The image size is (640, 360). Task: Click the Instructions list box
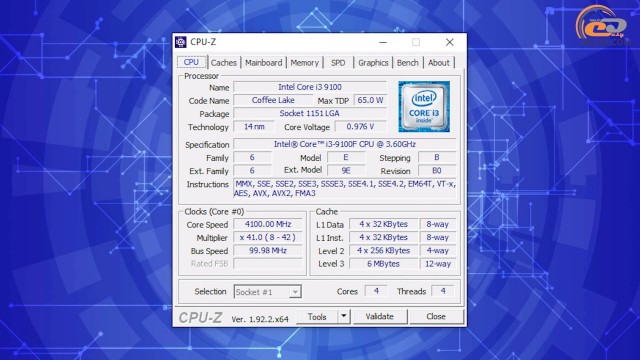[345, 189]
